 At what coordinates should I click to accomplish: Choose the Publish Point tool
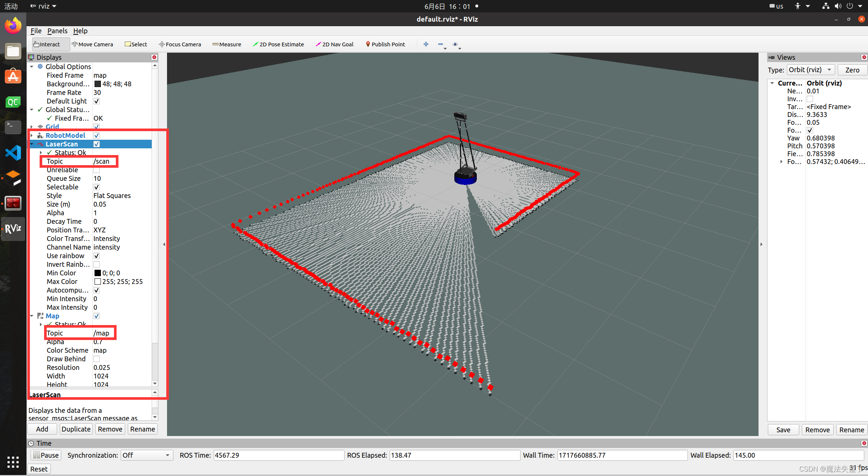pyautogui.click(x=385, y=44)
